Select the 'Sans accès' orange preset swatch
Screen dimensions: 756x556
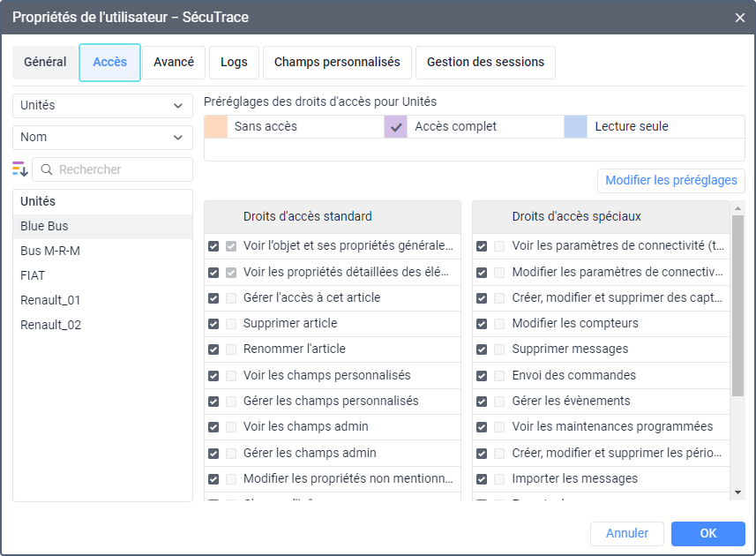pos(216,127)
